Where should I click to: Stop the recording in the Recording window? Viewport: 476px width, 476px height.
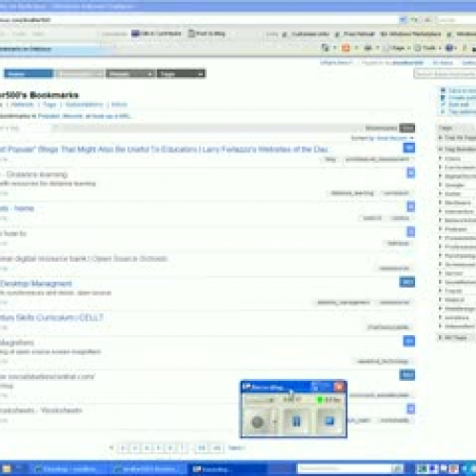pyautogui.click(x=329, y=421)
